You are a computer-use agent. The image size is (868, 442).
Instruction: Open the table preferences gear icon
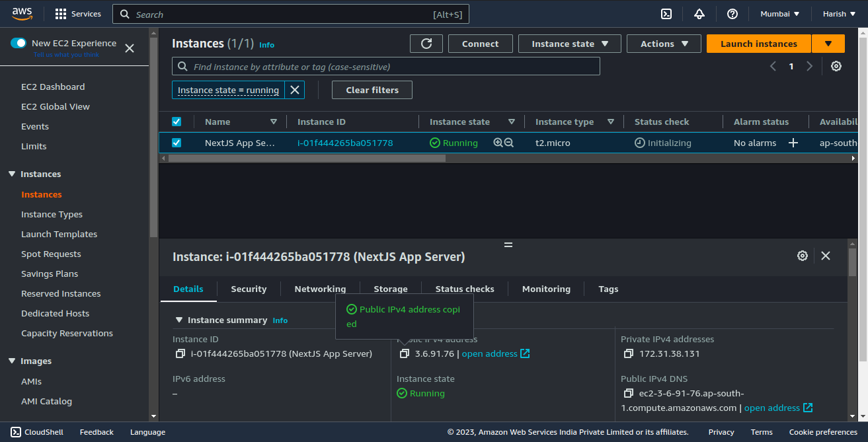click(x=836, y=66)
